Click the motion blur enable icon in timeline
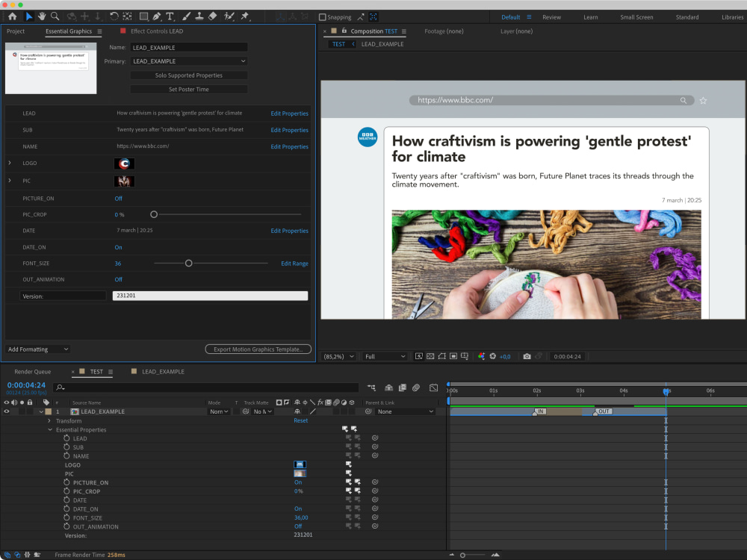 click(x=416, y=388)
